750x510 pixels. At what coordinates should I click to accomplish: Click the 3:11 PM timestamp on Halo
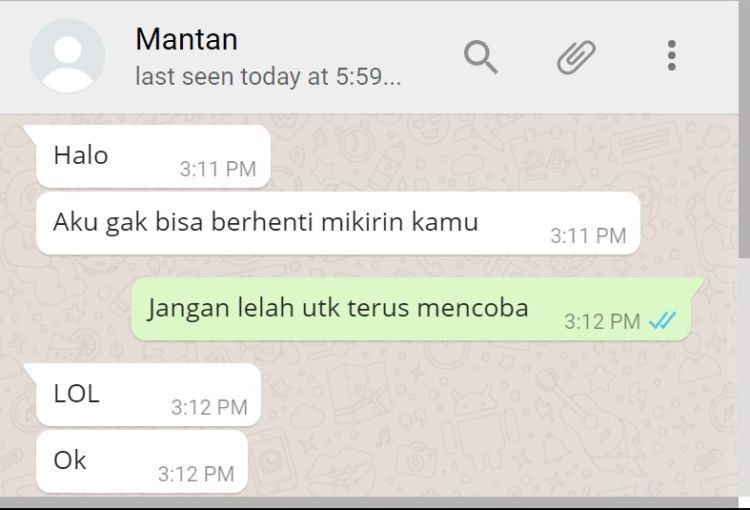pyautogui.click(x=218, y=169)
